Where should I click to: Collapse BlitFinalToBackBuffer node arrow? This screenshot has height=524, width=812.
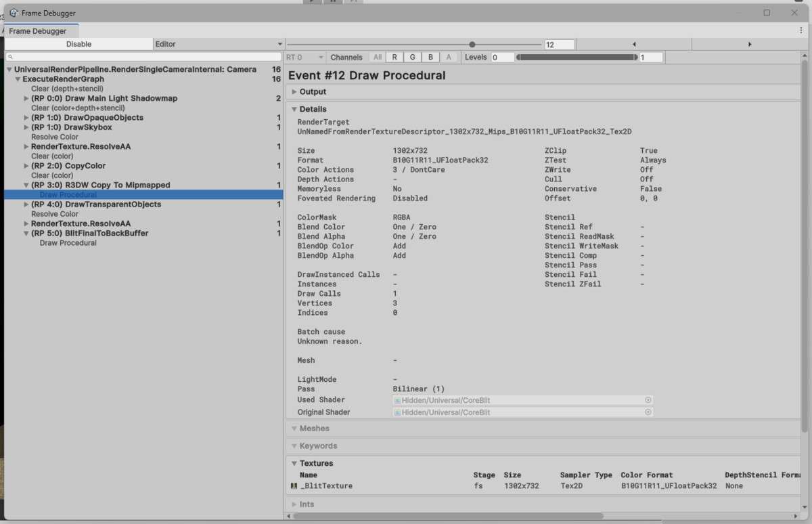point(26,234)
